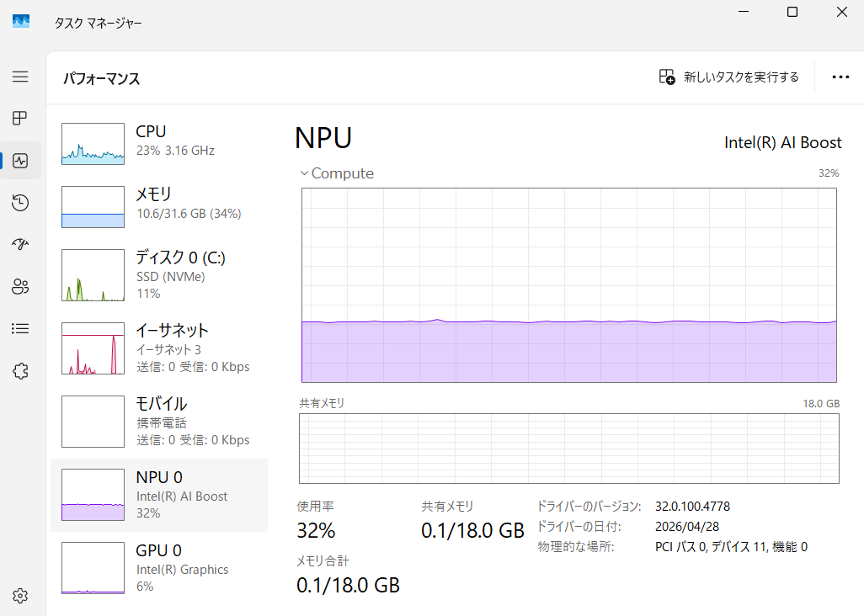The image size is (864, 616).
Task: Select the Performance page icon in sidebar
Action: pos(20,161)
